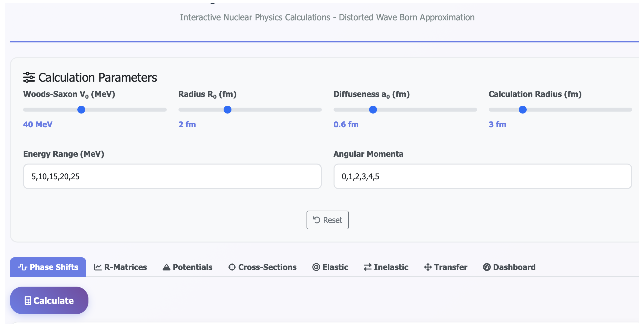
Task: Open the Potentials tab
Action: coord(188,267)
